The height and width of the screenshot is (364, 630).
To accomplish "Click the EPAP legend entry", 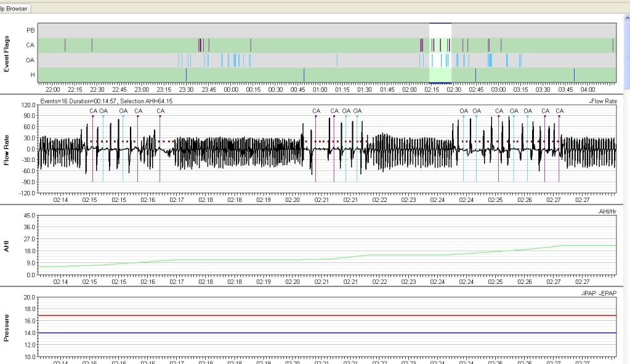I will tap(608, 293).
